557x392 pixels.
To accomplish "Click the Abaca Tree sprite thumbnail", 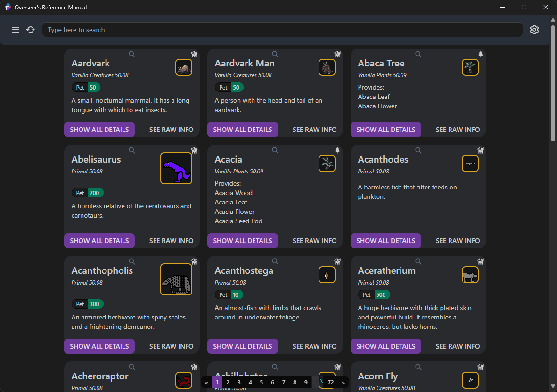I will click(470, 67).
